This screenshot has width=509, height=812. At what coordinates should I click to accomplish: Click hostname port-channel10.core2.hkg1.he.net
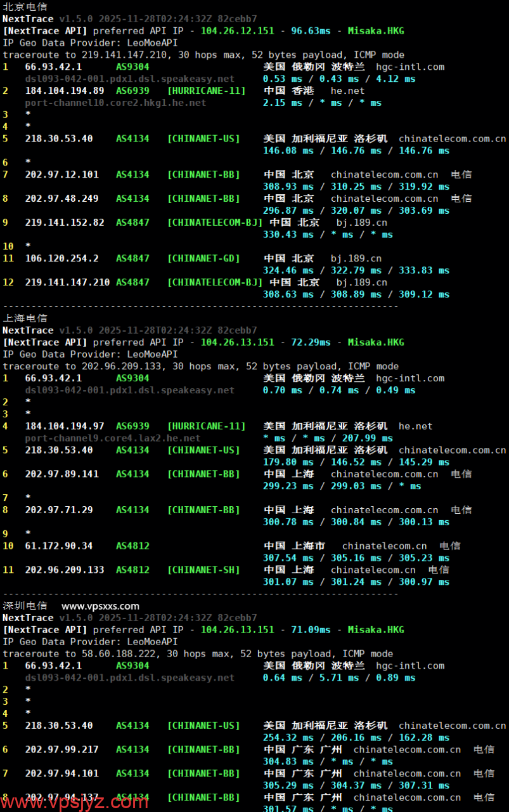(x=115, y=103)
